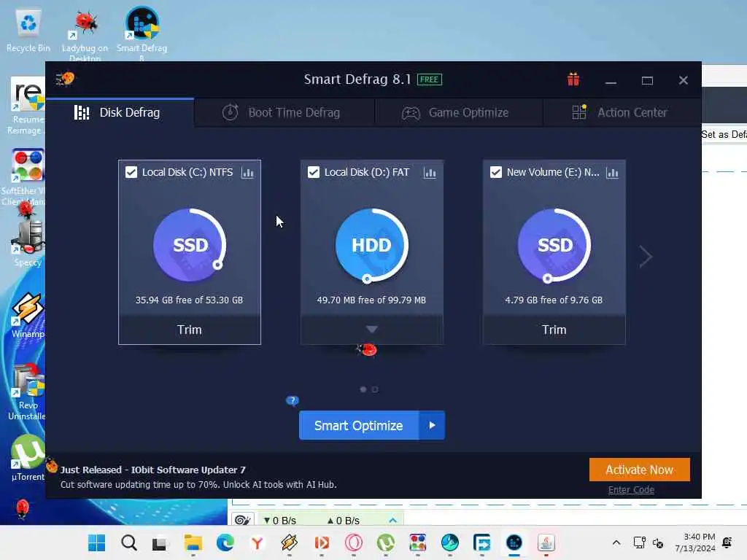Uncheck Local Disk (D:) FAT checkbox
This screenshot has height=560, width=747.
[x=314, y=172]
